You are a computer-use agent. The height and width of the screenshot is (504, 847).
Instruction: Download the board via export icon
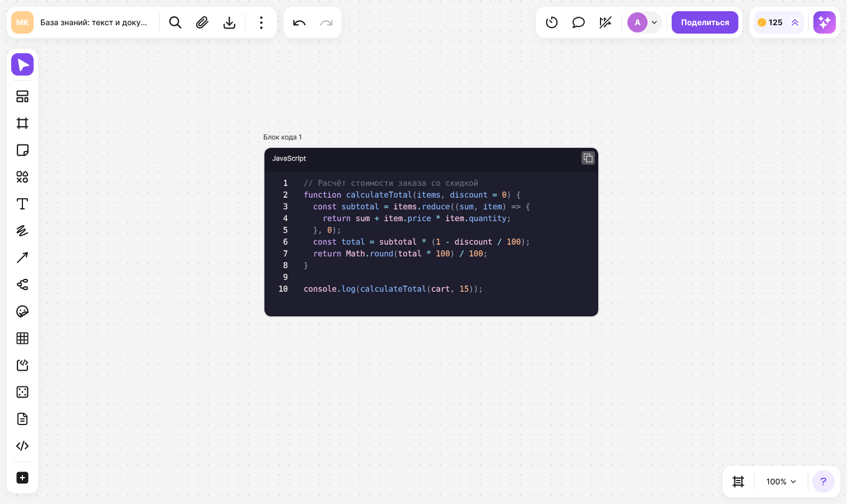click(229, 22)
